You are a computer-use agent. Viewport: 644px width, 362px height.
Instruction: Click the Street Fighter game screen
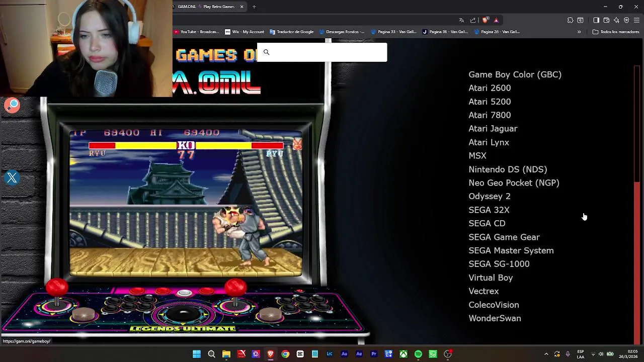186,202
